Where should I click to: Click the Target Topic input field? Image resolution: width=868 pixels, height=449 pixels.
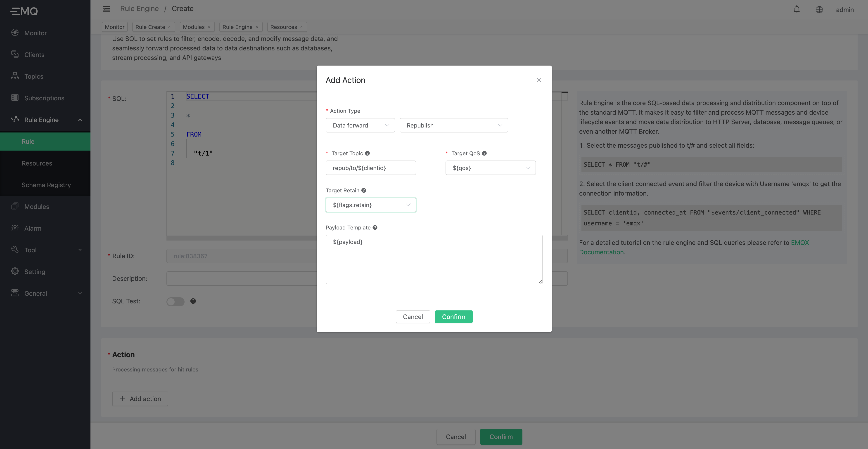[371, 168]
